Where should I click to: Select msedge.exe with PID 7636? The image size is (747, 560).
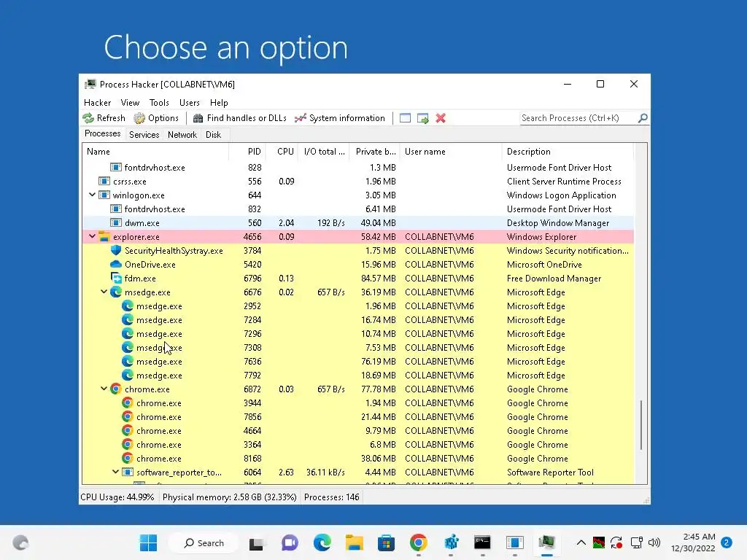tap(358, 362)
